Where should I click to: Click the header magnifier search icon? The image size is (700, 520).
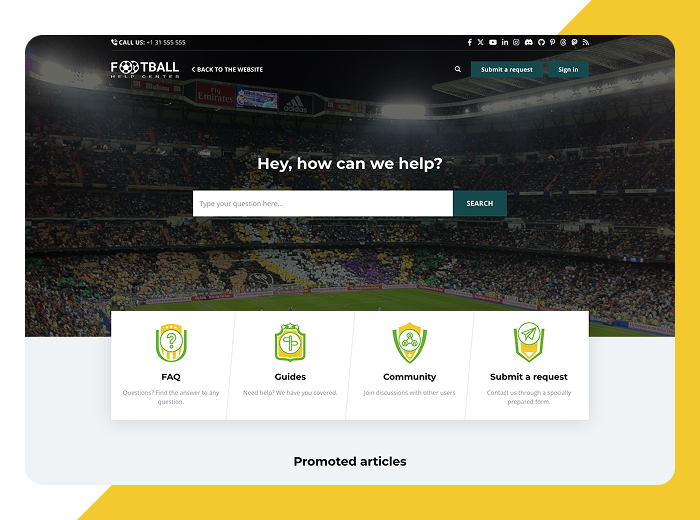point(458,69)
